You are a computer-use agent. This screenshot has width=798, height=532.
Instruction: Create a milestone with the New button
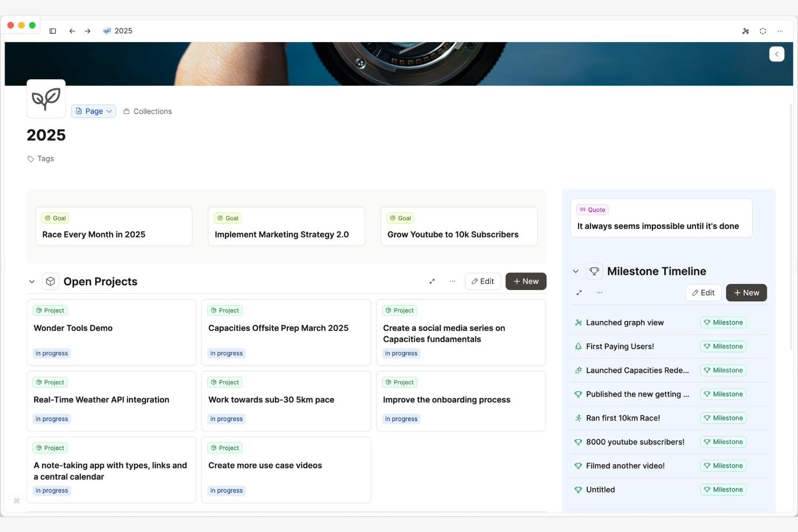(746, 292)
